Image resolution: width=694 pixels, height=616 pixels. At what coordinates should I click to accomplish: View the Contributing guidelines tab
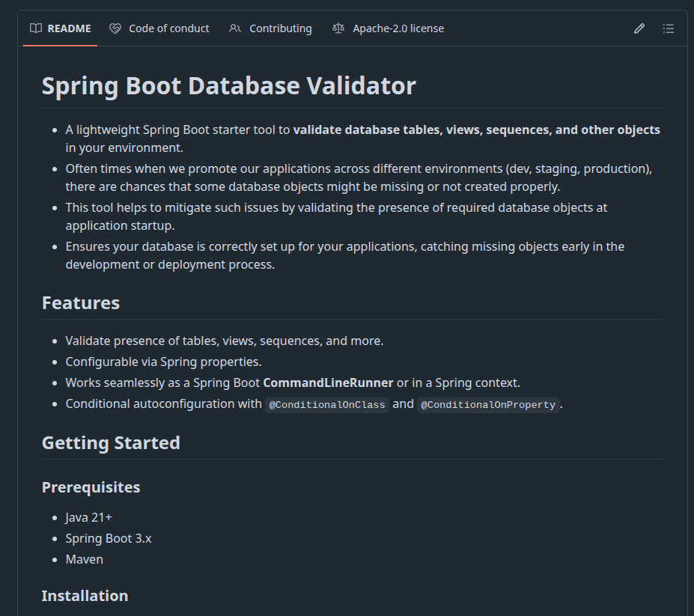[x=282, y=28]
